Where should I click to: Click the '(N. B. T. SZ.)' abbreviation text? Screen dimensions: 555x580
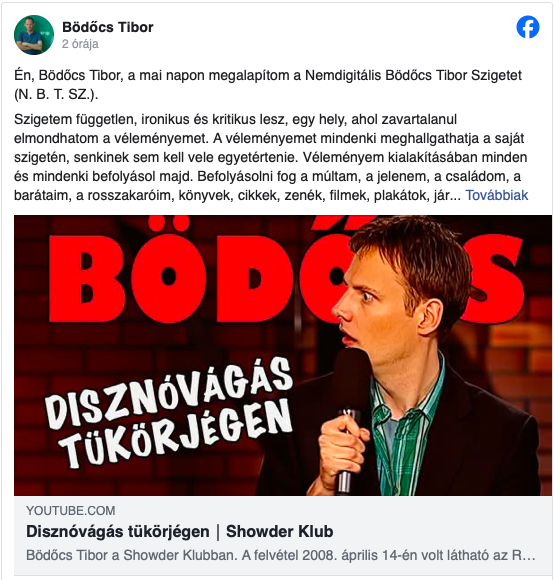click(56, 94)
